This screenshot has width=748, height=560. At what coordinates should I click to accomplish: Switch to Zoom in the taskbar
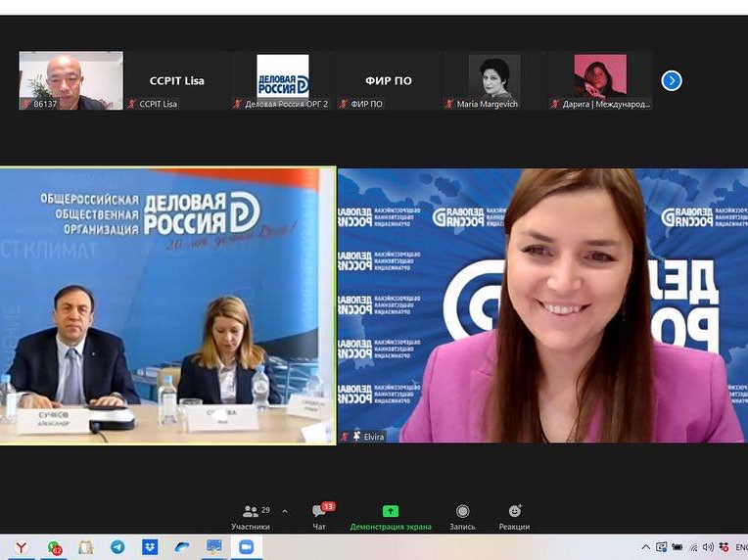click(246, 547)
